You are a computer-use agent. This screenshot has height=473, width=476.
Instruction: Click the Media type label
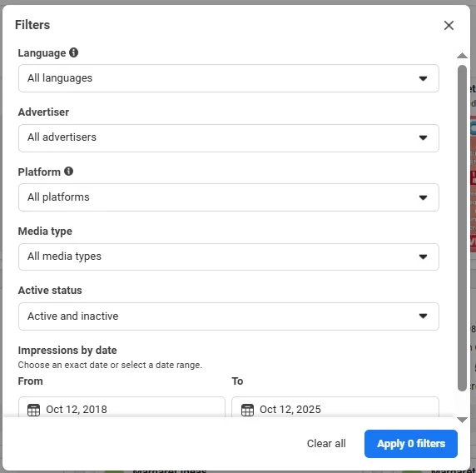[45, 232]
